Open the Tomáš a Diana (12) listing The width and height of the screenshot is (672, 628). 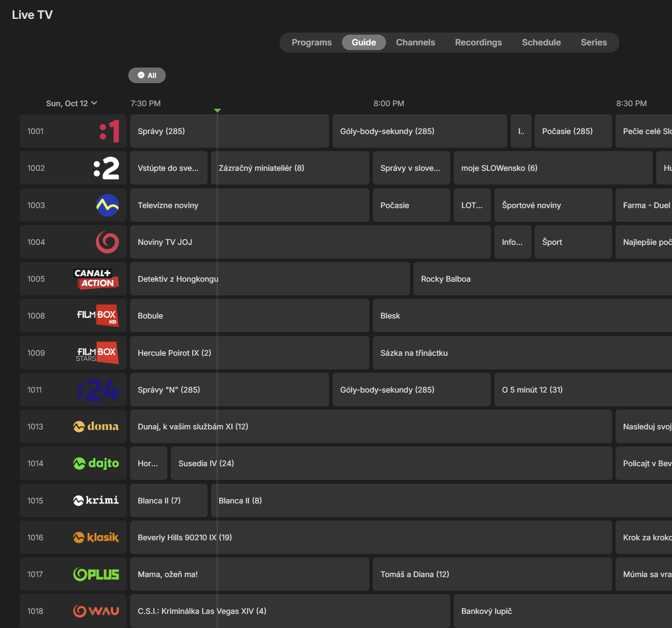(x=414, y=574)
